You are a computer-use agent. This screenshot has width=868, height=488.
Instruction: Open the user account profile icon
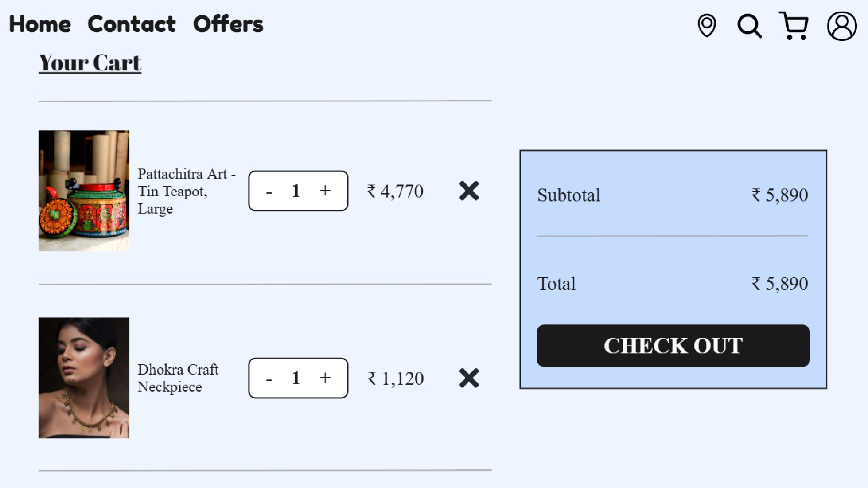[842, 26]
